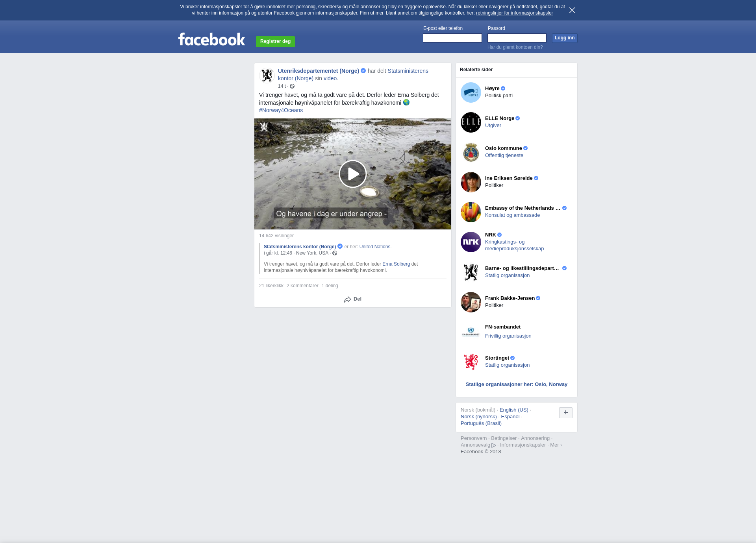Open the #Norway4Oceans hashtag
Image resolution: width=756 pixels, height=543 pixels.
click(281, 110)
